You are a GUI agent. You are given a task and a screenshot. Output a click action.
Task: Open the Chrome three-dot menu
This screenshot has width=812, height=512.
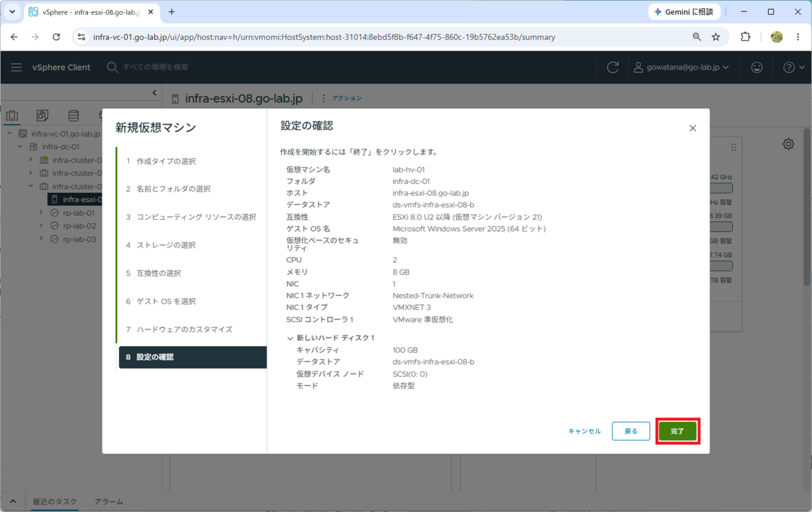(798, 37)
